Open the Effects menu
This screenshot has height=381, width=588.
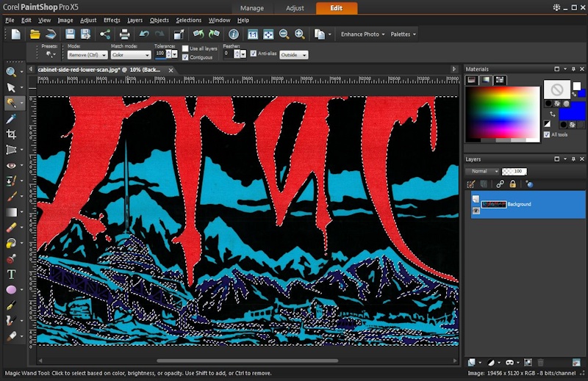112,21
